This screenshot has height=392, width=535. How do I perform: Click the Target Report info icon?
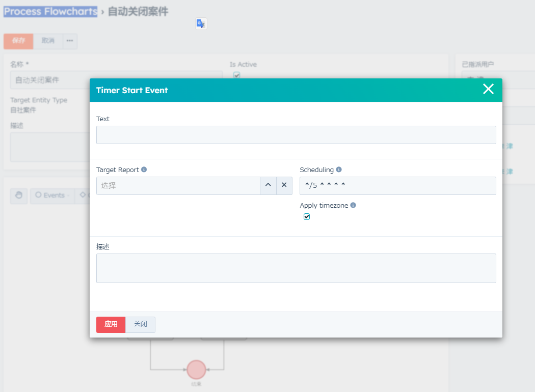tap(144, 170)
